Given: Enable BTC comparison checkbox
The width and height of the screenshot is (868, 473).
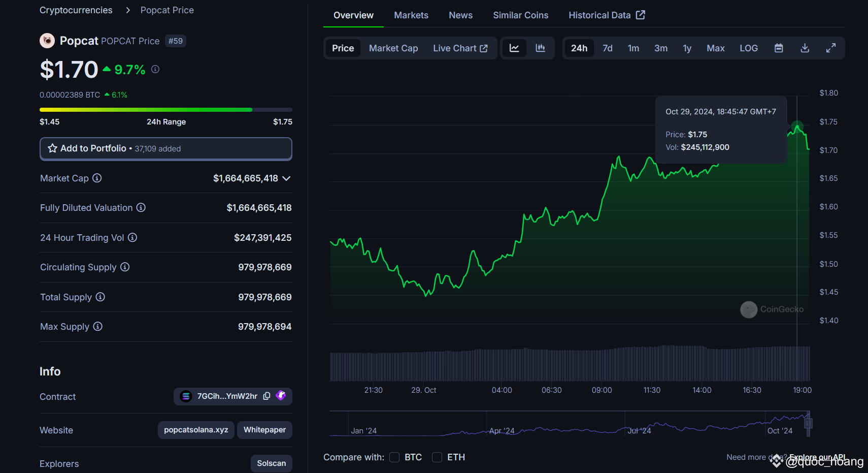Looking at the screenshot, I should (394, 457).
